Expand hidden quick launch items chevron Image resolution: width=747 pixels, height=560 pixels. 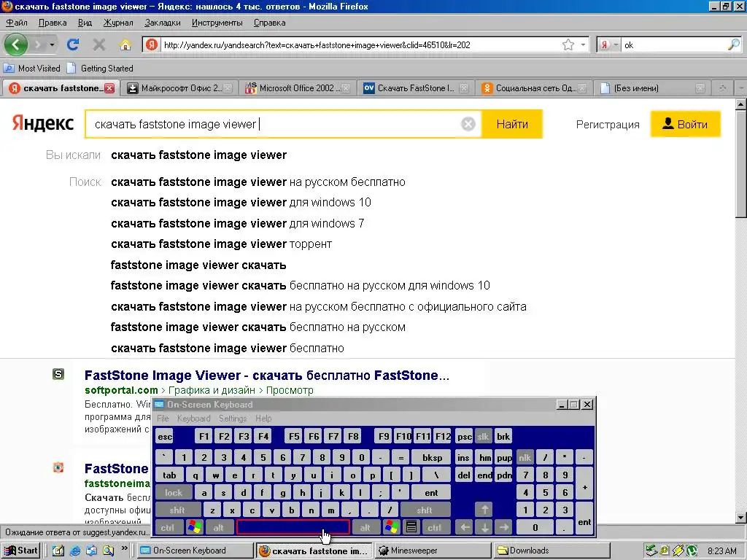124,548
